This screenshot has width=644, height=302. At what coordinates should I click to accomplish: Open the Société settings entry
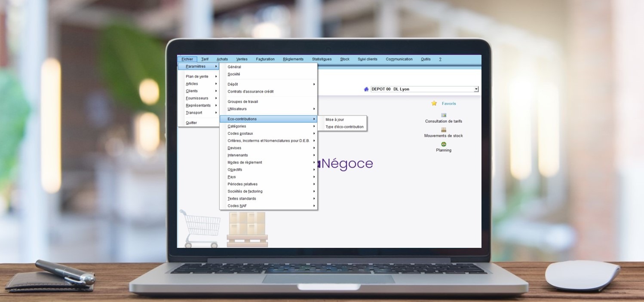[234, 74]
